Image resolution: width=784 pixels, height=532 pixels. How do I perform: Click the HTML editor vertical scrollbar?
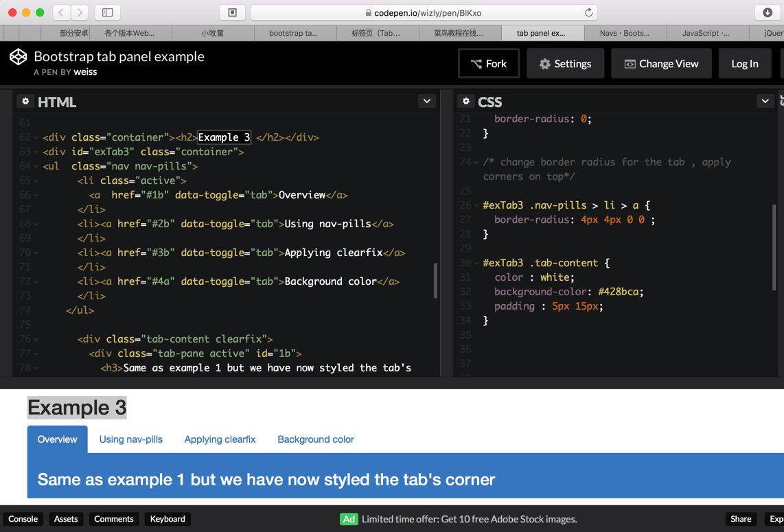coord(435,281)
